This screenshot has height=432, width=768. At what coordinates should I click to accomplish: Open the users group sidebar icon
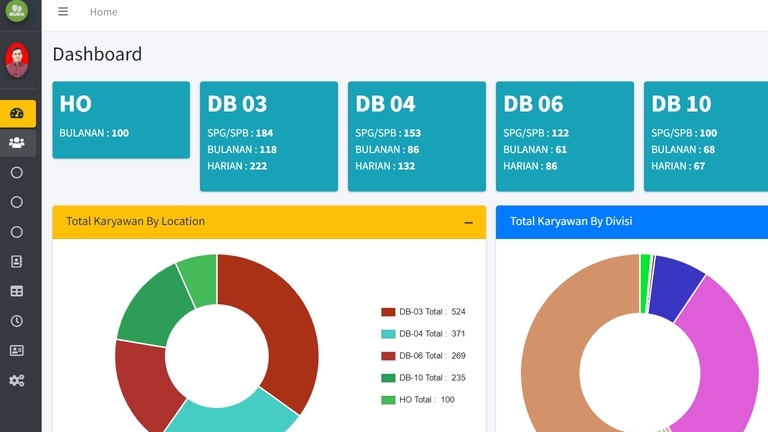pyautogui.click(x=17, y=143)
